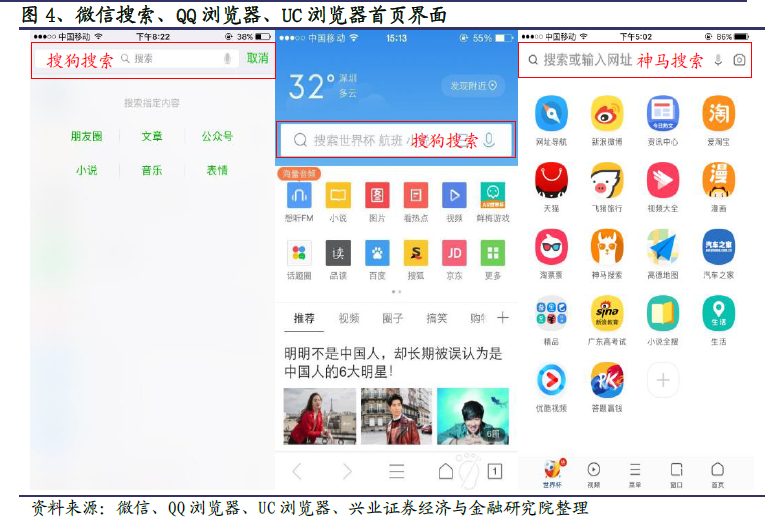Switch to the 视频 feed tab
This screenshot has width=773, height=526.
[348, 318]
